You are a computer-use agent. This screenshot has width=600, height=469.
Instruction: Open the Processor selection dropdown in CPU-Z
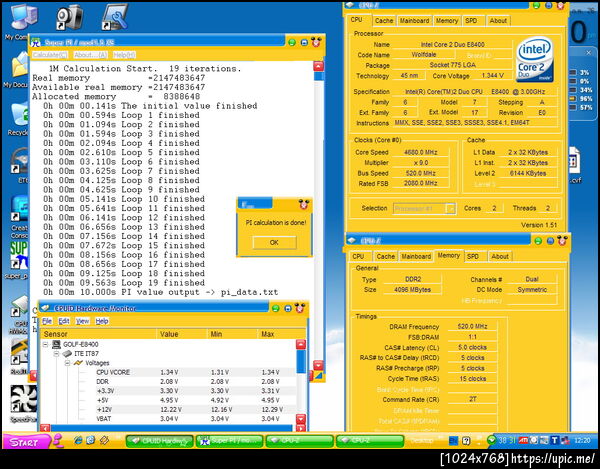point(451,208)
